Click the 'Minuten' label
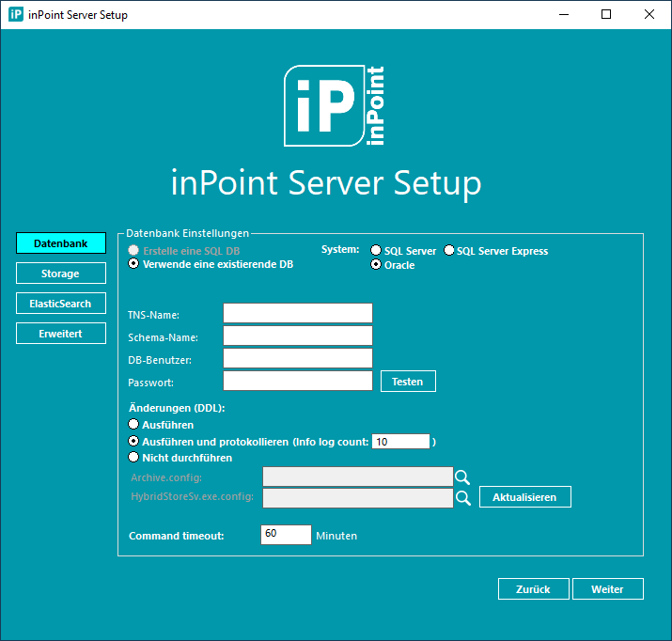672x641 pixels. point(336,536)
